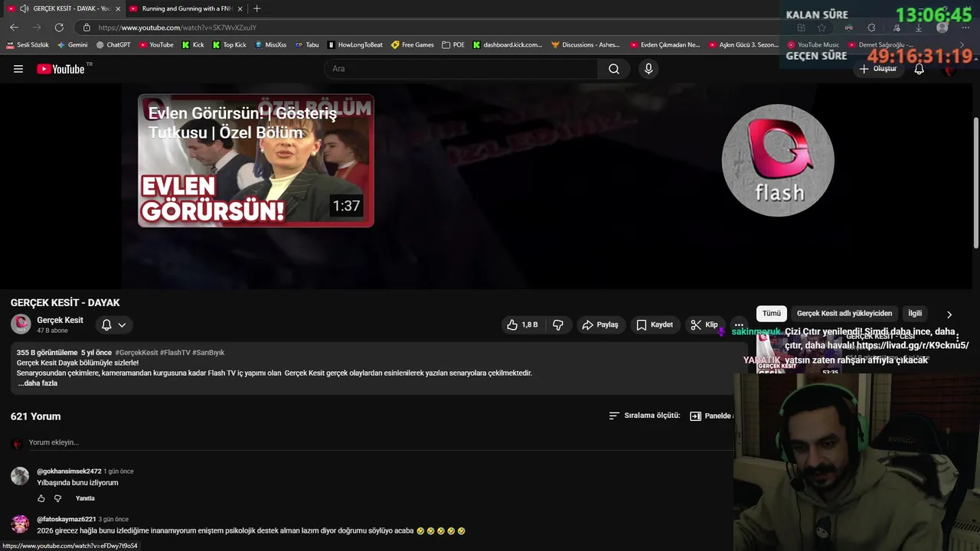The image size is (980, 551).
Task: Click the Evden Çıkmadan Ne... bookmark
Action: [665, 45]
